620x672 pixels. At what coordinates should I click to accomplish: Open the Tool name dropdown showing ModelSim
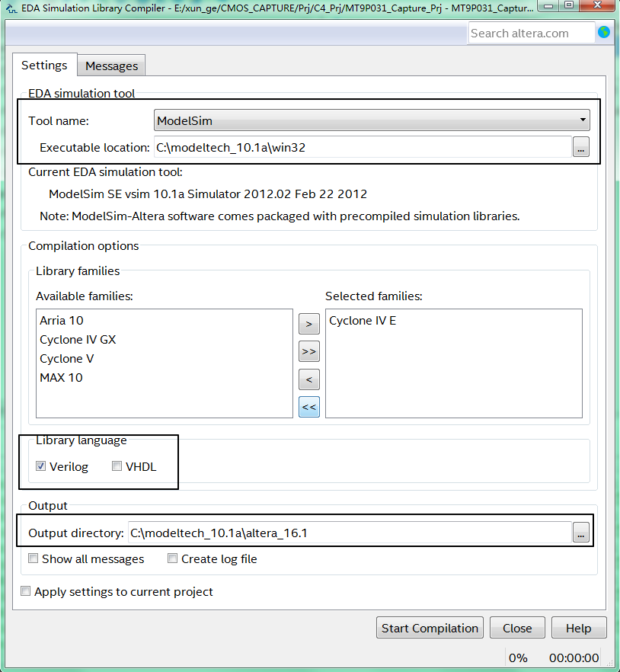click(x=372, y=120)
